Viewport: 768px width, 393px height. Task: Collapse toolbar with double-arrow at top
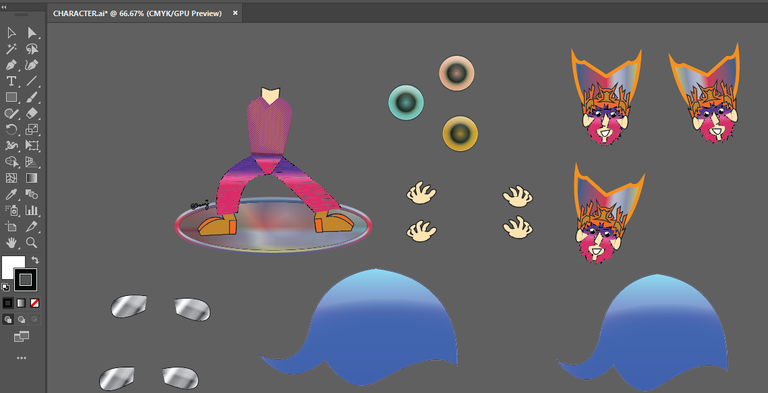[4, 7]
